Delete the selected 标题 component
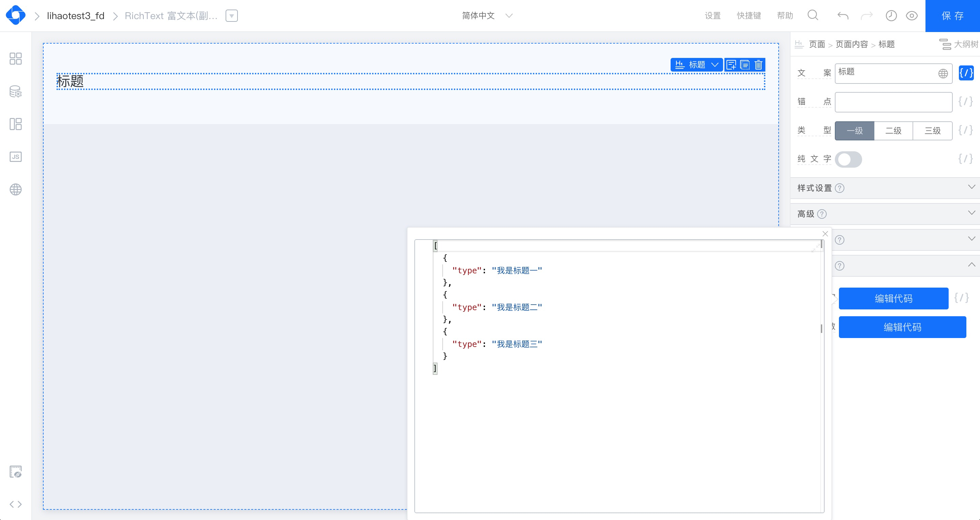The height and width of the screenshot is (520, 980). click(x=758, y=65)
